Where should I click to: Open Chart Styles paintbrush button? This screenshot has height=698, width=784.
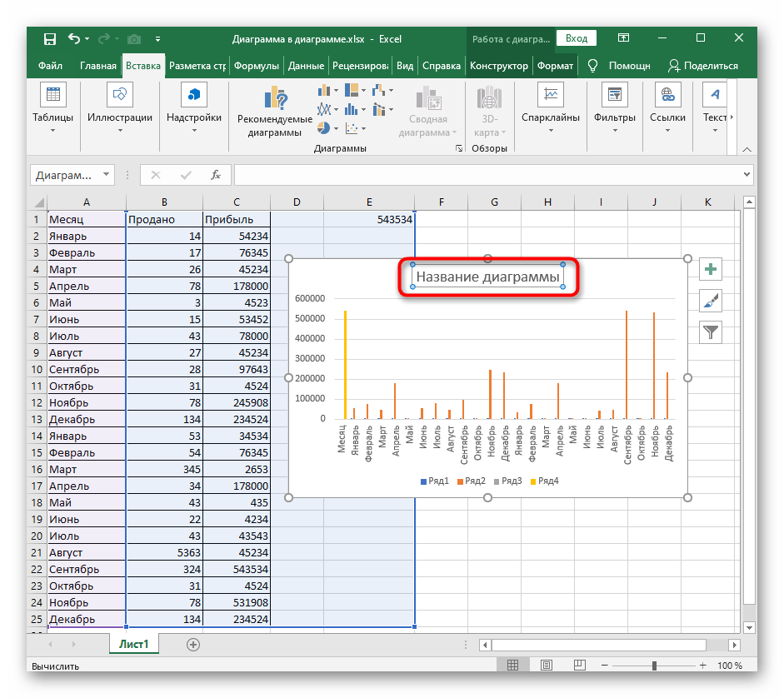pyautogui.click(x=711, y=301)
